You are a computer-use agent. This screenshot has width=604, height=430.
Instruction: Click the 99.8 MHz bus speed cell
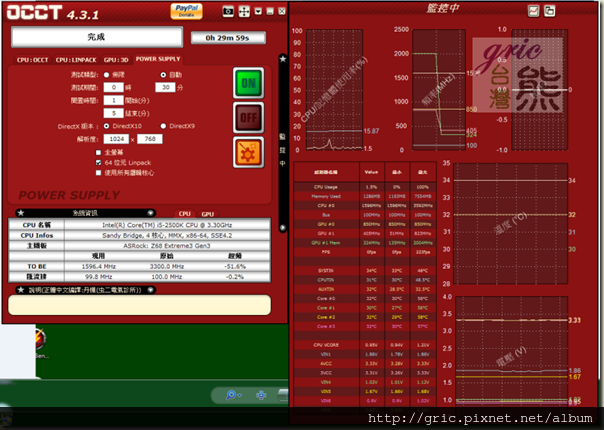(x=99, y=277)
